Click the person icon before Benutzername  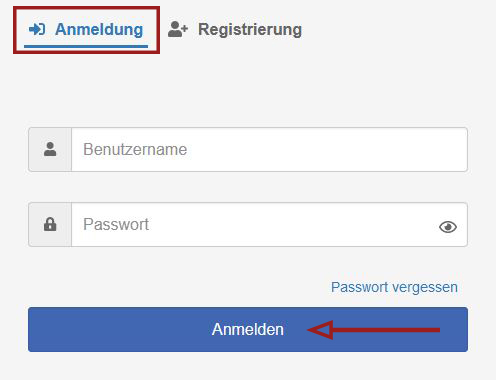tap(50, 149)
